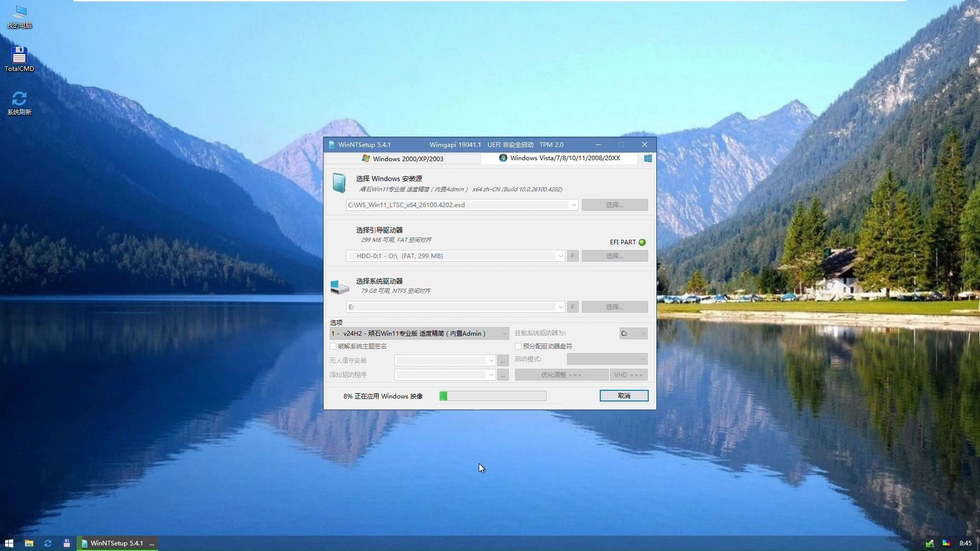Screen dimensions: 980x551
Task: Click the 取消 cancel button
Action: pyautogui.click(x=624, y=396)
